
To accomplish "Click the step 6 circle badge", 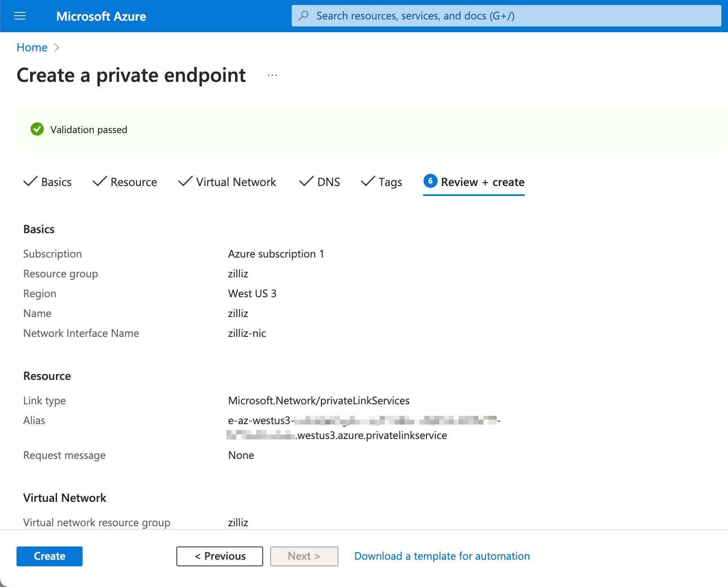I will (x=430, y=181).
